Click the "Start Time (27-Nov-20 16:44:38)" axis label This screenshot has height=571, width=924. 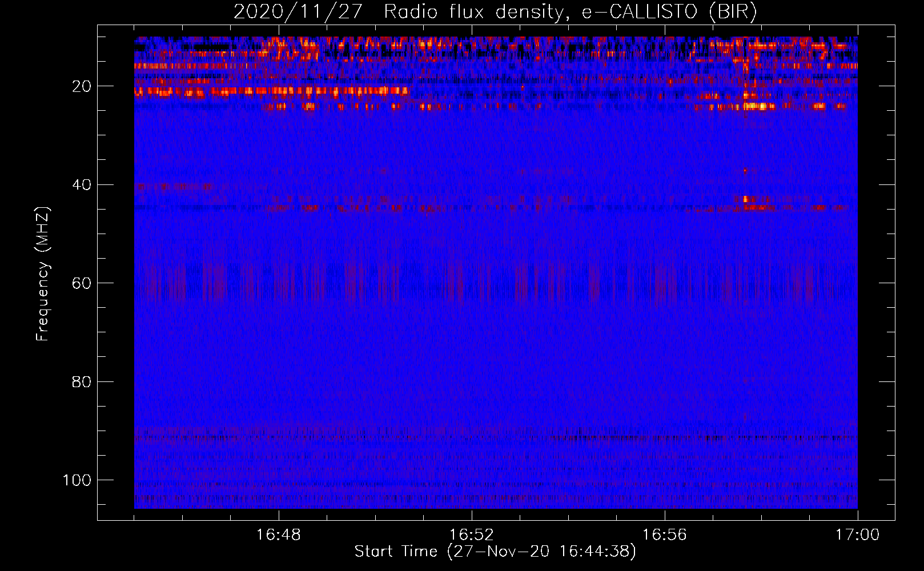495,552
